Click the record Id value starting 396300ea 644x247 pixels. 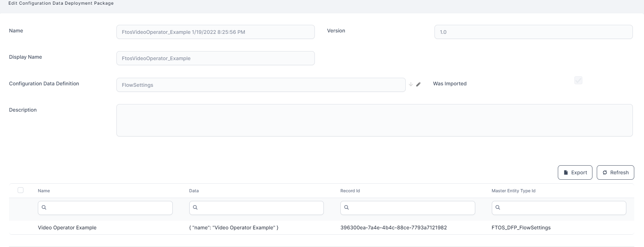(393, 228)
